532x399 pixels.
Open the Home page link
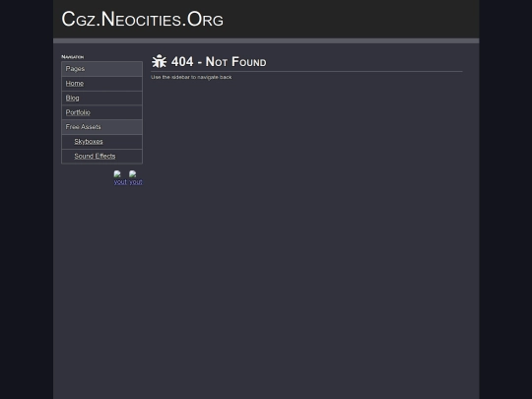point(75,84)
